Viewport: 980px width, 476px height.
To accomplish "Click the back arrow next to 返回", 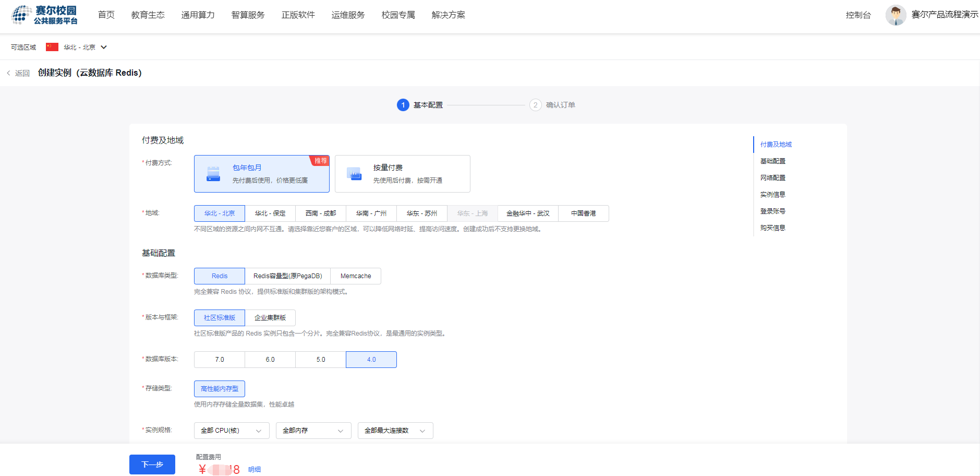I will (8, 73).
